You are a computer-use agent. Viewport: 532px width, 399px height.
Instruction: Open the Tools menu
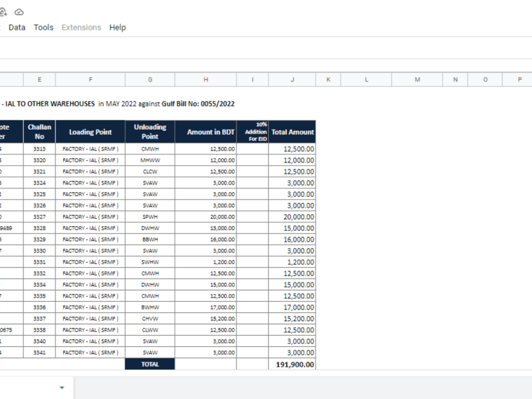44,28
